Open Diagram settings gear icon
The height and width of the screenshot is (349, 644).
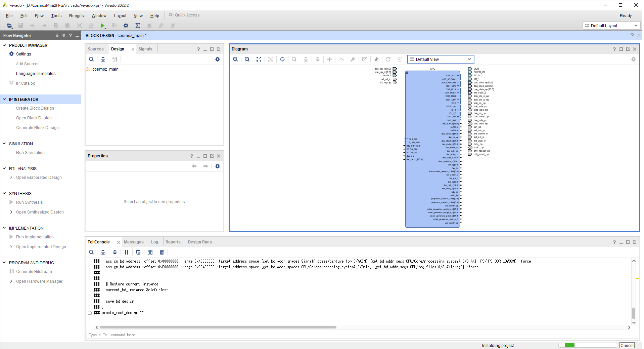(x=633, y=59)
